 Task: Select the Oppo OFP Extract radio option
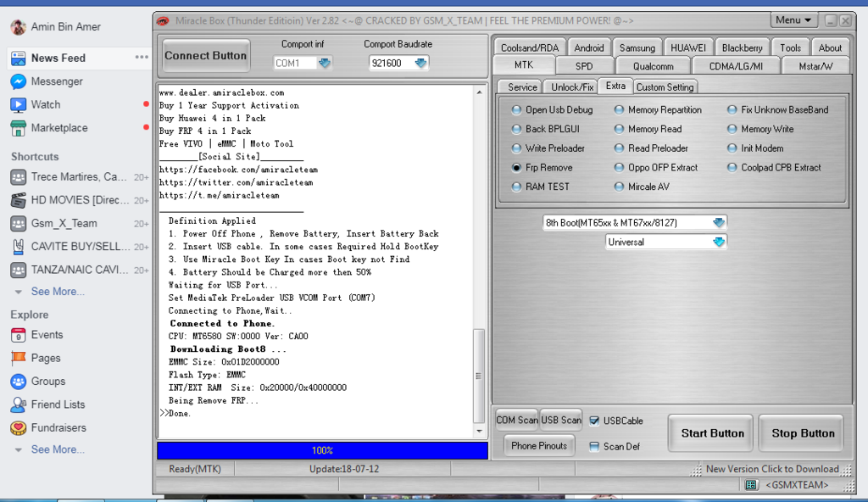619,167
